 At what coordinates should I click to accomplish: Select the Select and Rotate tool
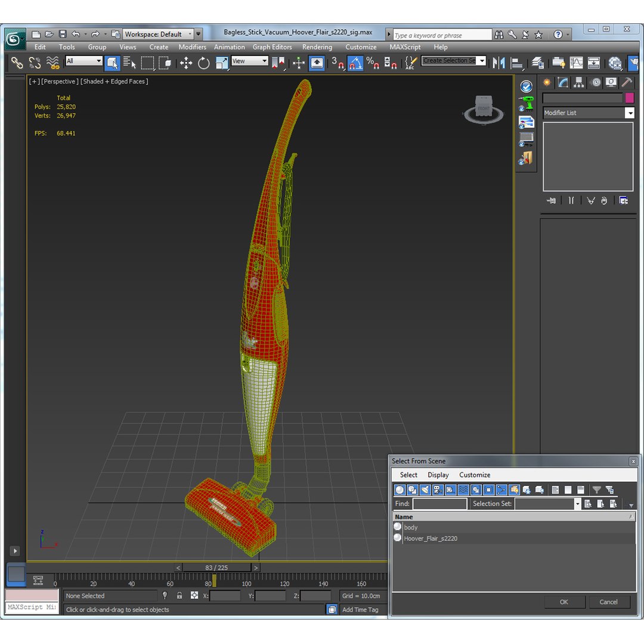204,63
